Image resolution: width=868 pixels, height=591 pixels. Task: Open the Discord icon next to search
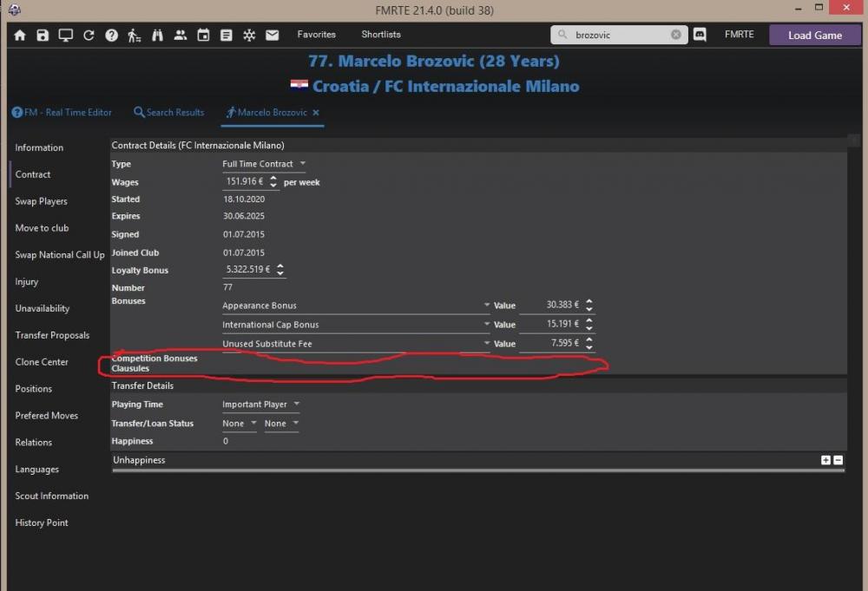tap(700, 35)
